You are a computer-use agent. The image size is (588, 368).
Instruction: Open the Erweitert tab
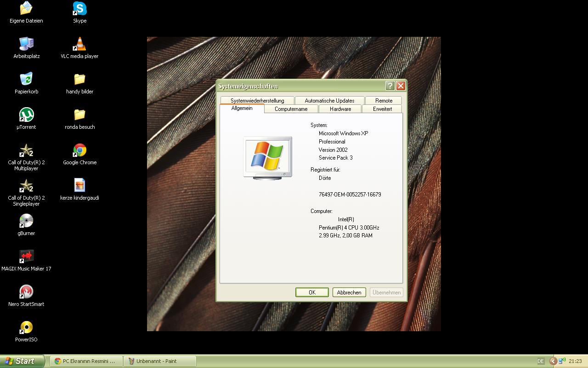tap(382, 109)
